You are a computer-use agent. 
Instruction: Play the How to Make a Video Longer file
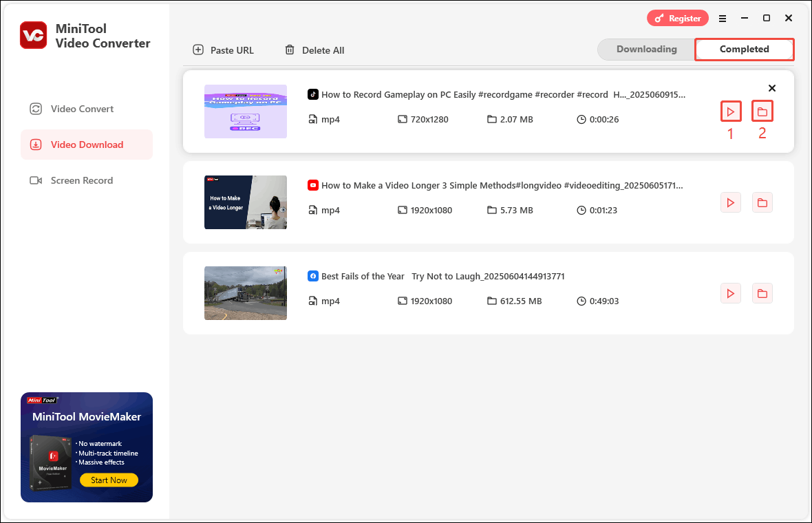click(x=731, y=202)
